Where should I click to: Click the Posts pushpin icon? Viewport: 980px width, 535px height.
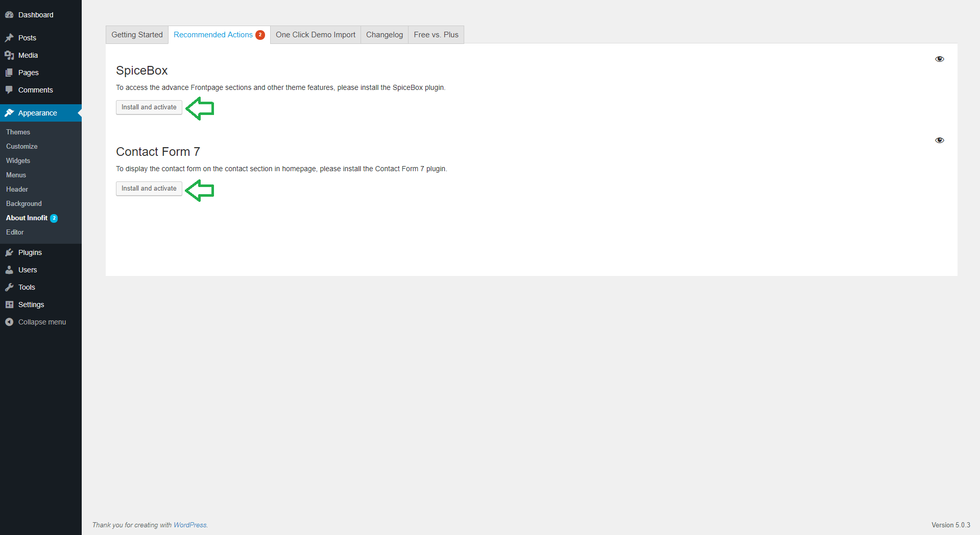pyautogui.click(x=9, y=38)
